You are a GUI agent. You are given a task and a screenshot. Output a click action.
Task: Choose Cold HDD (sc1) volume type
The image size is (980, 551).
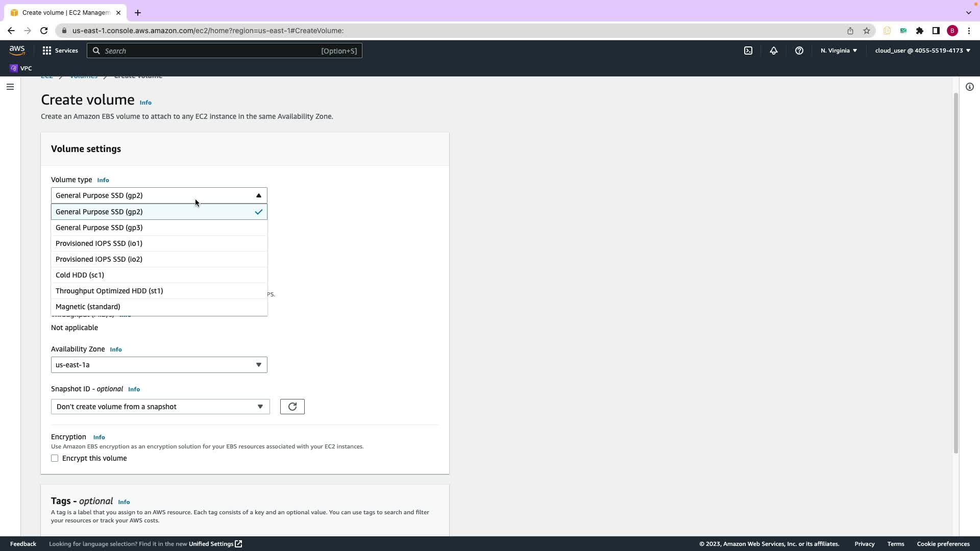(80, 275)
